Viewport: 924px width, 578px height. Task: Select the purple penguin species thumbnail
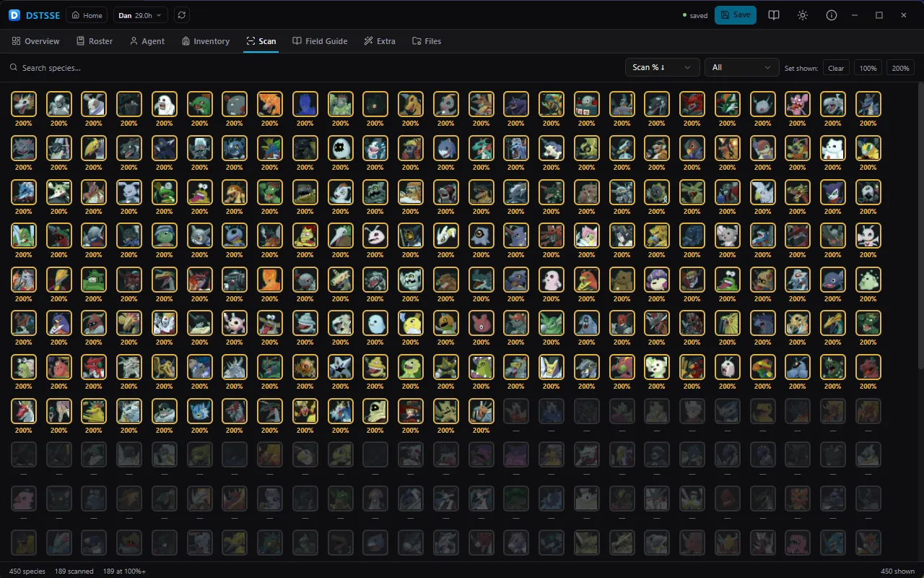(x=58, y=324)
